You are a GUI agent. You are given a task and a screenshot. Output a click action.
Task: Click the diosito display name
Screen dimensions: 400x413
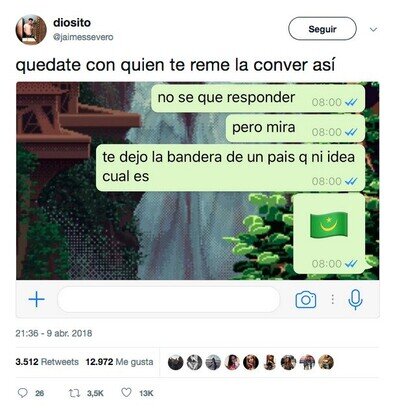pyautogui.click(x=72, y=23)
